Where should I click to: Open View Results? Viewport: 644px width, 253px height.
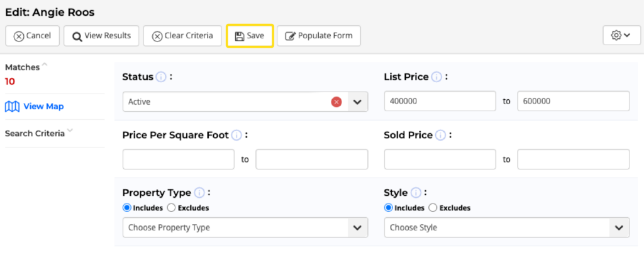point(101,36)
